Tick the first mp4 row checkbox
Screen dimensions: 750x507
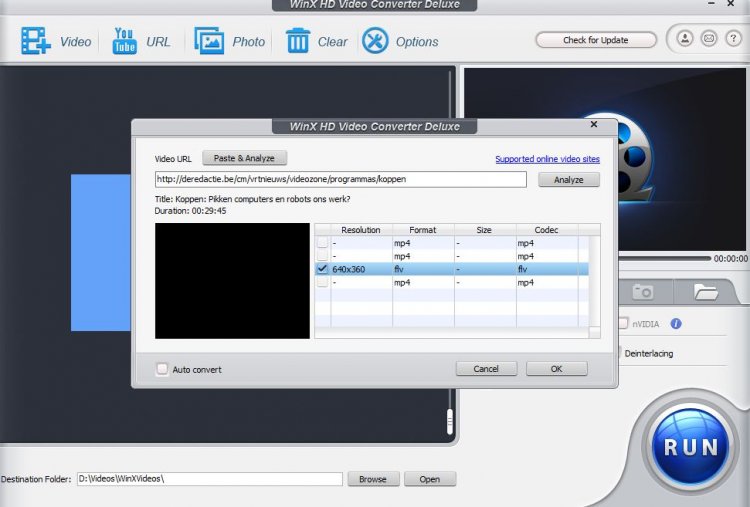[x=322, y=243]
